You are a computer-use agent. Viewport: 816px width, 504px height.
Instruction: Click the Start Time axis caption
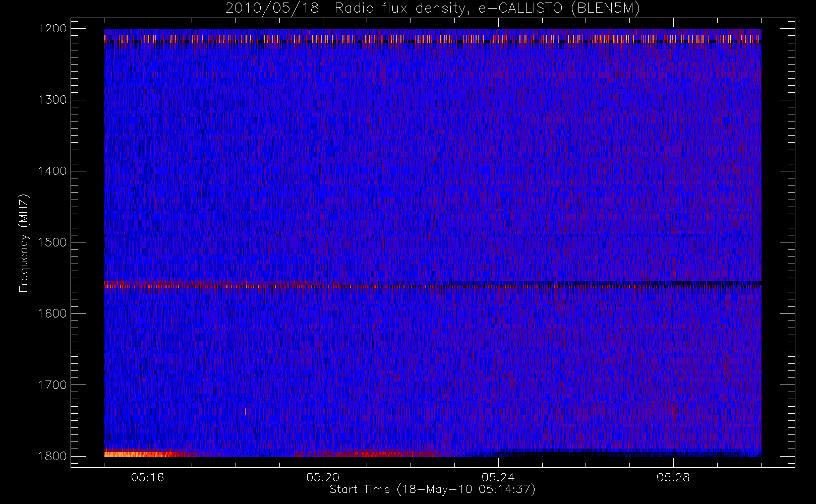[x=433, y=489]
